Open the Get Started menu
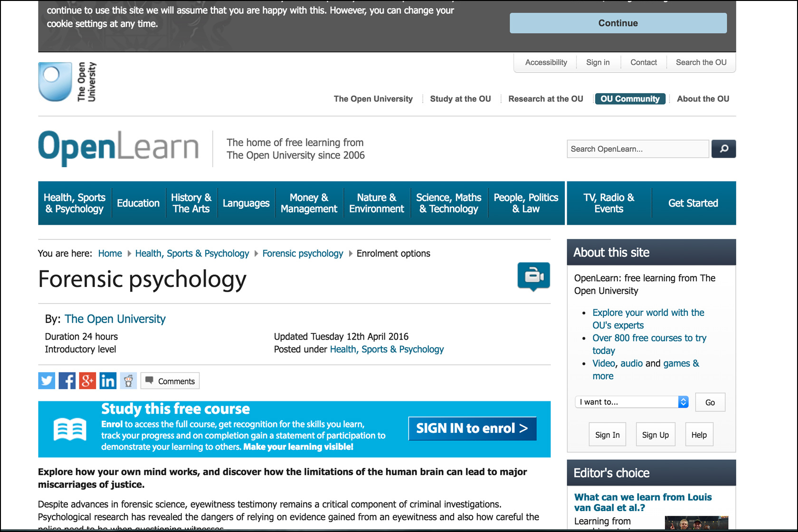The width and height of the screenshot is (798, 532). click(x=693, y=203)
